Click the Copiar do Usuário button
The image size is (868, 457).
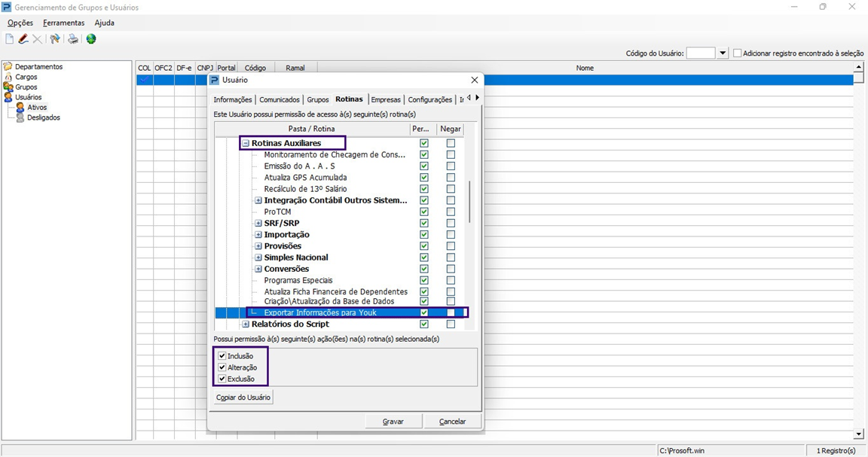[243, 398]
